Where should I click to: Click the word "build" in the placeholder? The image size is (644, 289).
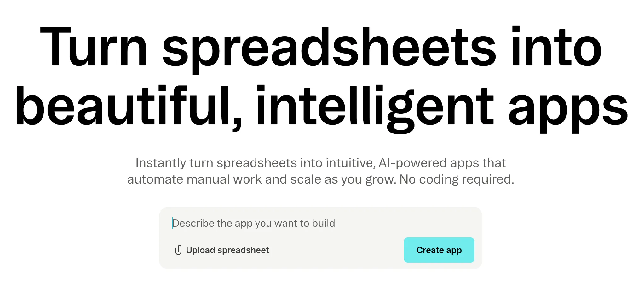pos(323,223)
